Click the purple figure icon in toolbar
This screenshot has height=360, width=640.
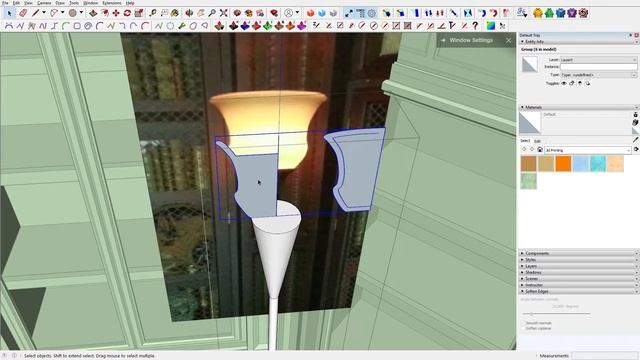click(572, 13)
